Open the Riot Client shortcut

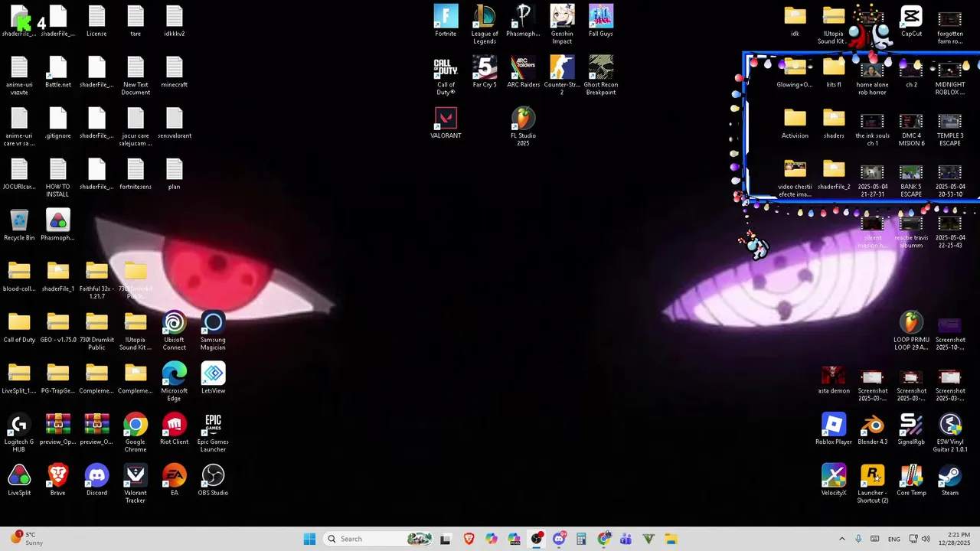174,429
